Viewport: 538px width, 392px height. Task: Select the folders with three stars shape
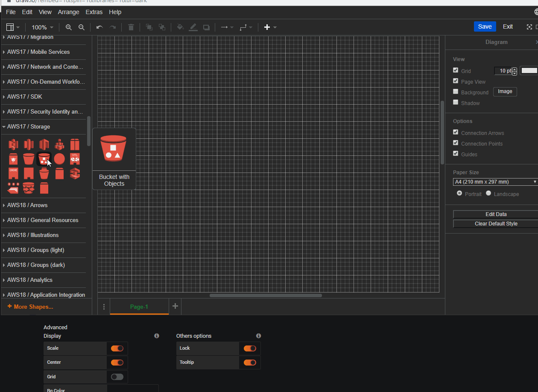(13, 187)
